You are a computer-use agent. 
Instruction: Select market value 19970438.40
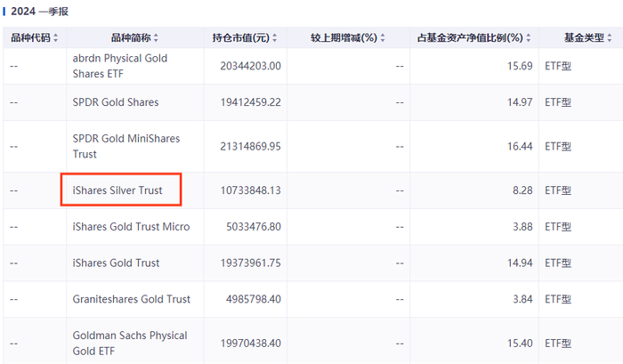point(251,343)
